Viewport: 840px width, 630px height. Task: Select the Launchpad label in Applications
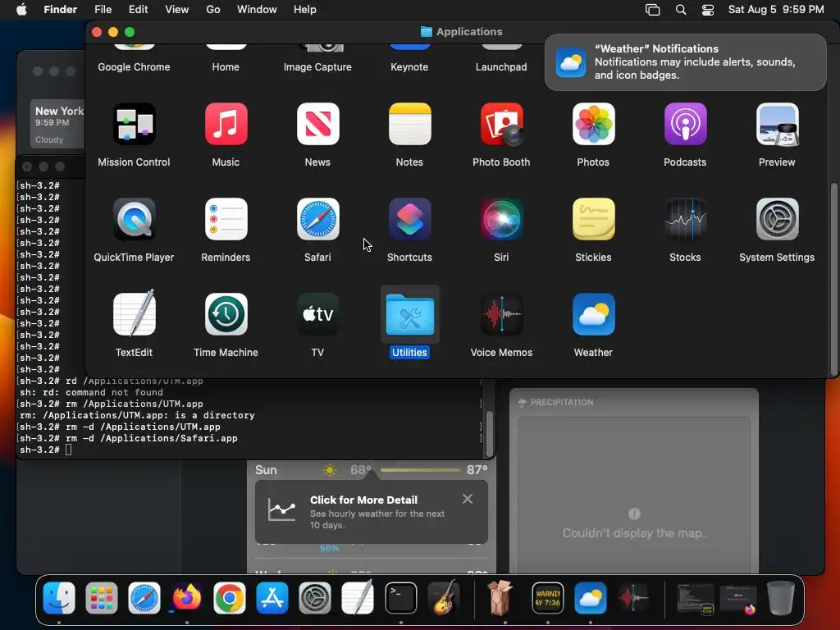[501, 67]
